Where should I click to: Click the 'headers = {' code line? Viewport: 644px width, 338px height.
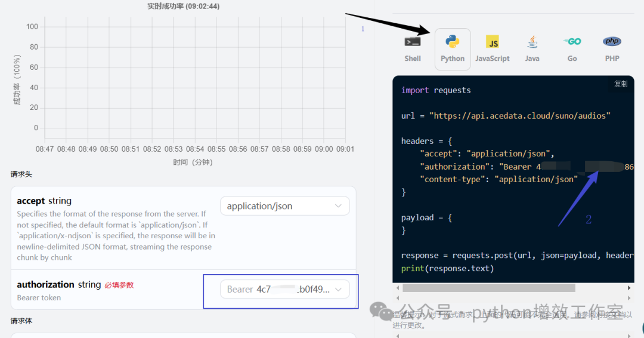pos(426,141)
